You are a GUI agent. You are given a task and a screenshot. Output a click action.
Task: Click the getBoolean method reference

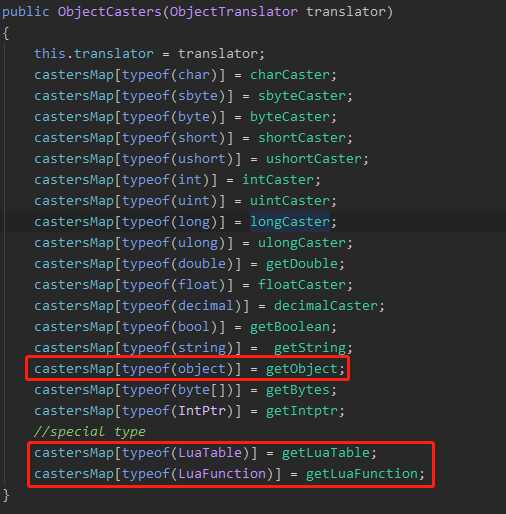click(x=290, y=327)
